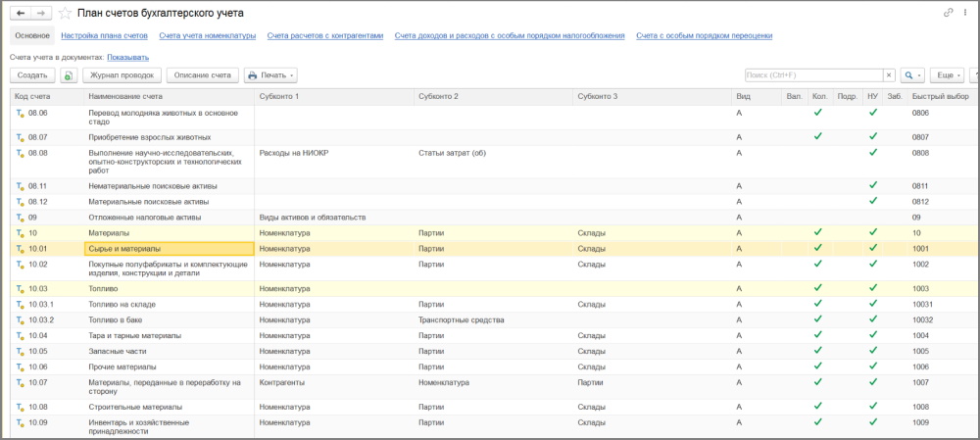Click the Показывать link

click(127, 58)
